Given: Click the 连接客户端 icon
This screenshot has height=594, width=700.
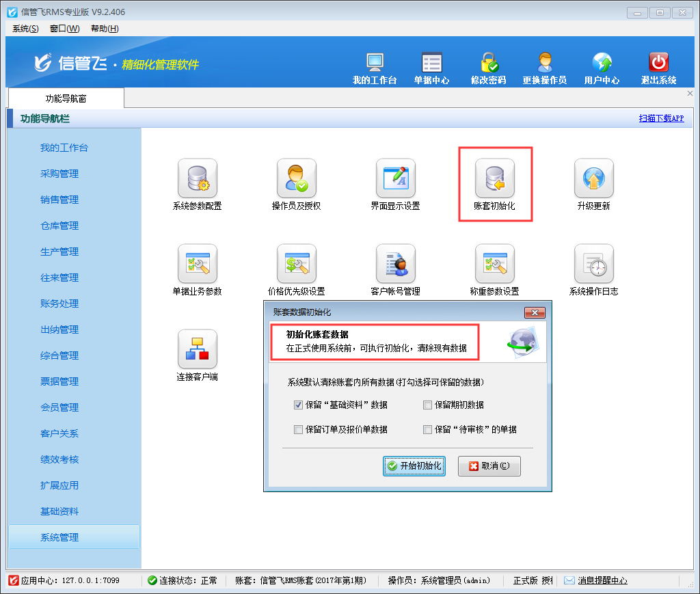Looking at the screenshot, I should [x=197, y=349].
